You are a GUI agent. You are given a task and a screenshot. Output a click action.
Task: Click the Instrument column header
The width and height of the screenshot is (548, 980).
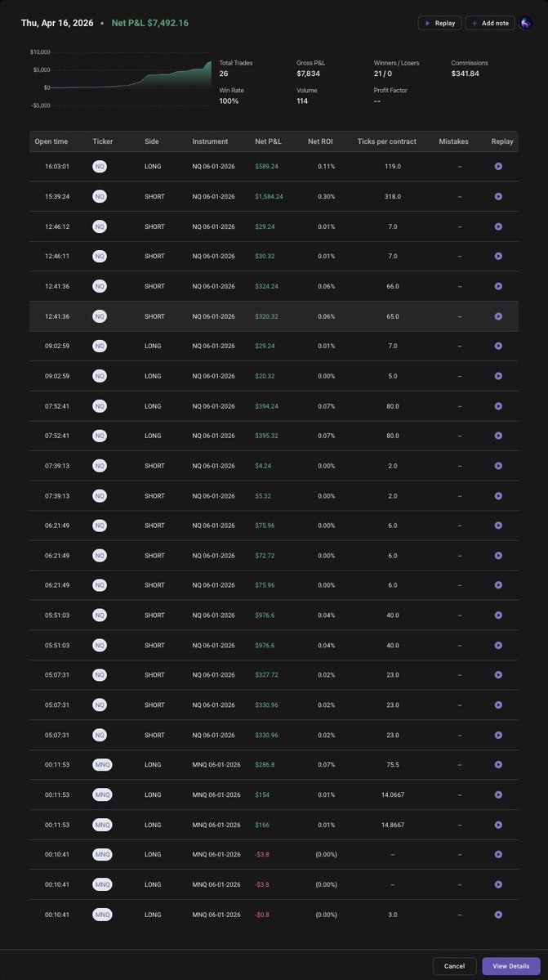(211, 142)
